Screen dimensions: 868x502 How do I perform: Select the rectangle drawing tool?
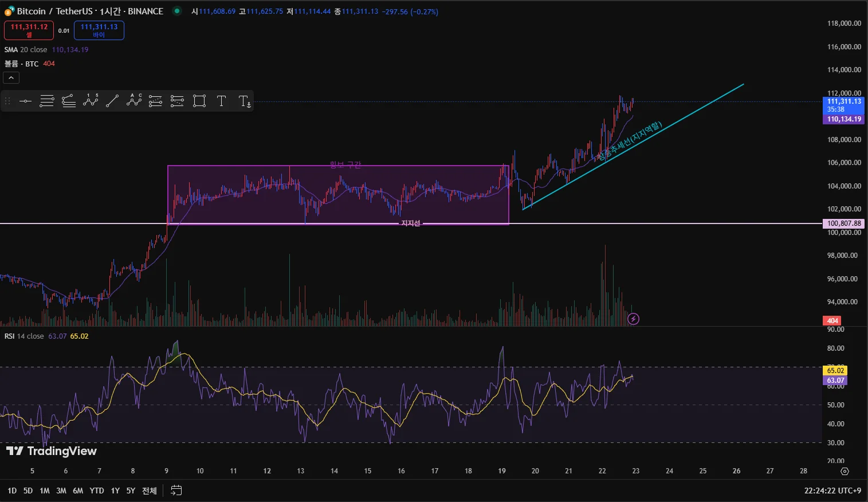click(199, 101)
